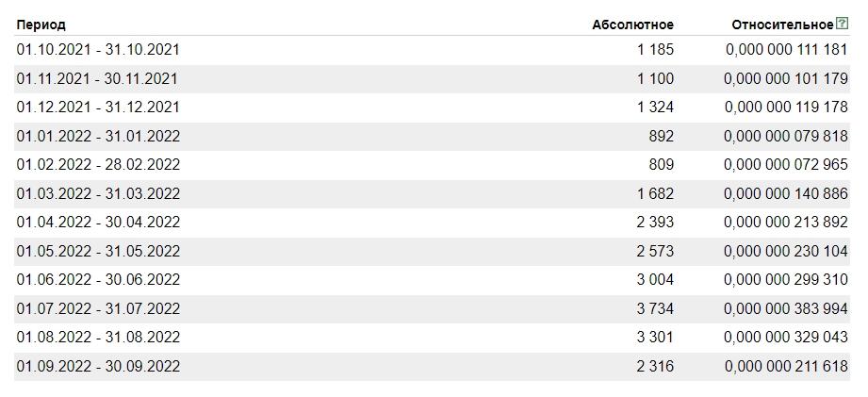Click the relative value 0,000 000 072 965
The image size is (868, 397).
pos(786,165)
